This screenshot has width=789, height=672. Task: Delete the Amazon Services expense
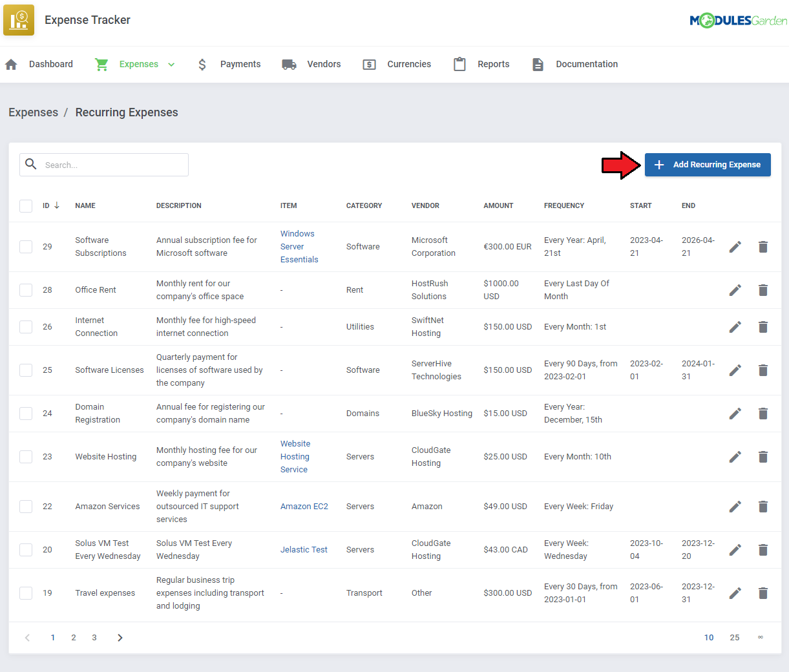click(x=763, y=507)
